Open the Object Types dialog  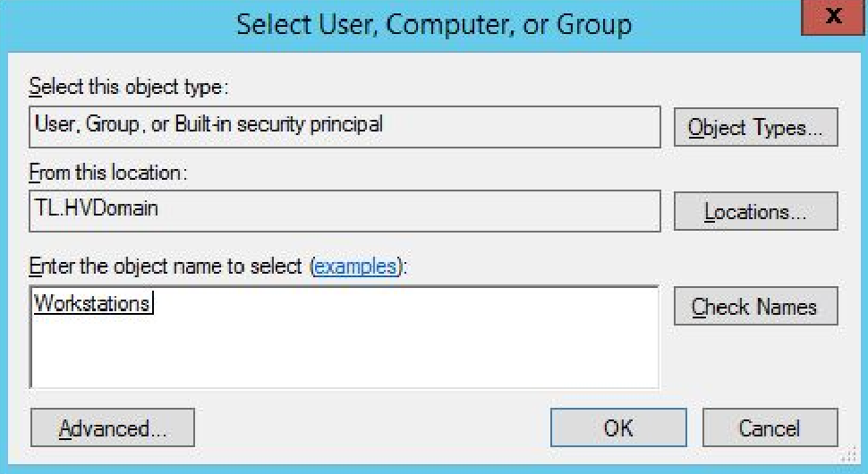pos(755,128)
